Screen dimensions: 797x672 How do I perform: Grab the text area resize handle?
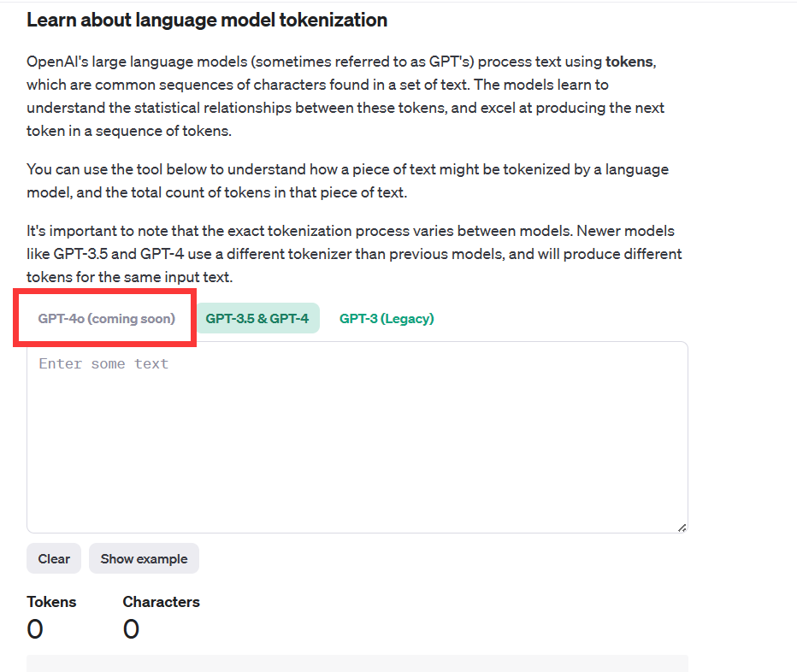[x=682, y=528]
